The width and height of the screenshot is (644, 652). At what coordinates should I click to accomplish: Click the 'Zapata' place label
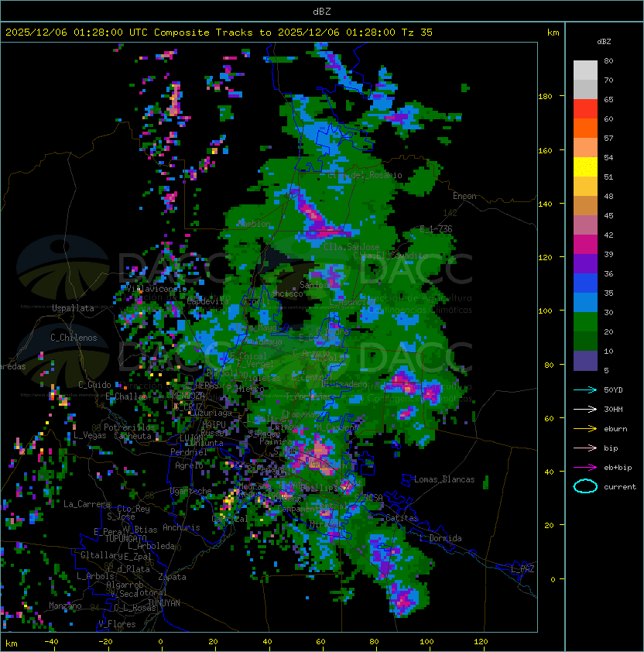pos(172,577)
